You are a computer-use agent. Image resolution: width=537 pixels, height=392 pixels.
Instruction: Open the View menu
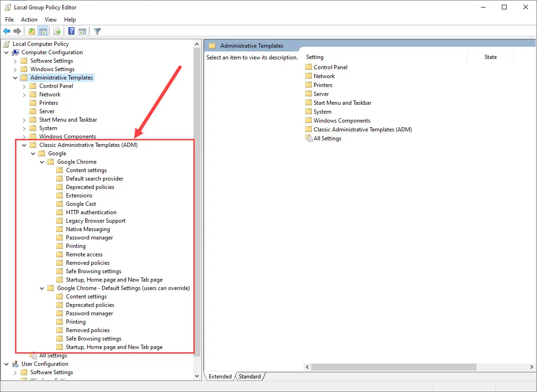(51, 20)
